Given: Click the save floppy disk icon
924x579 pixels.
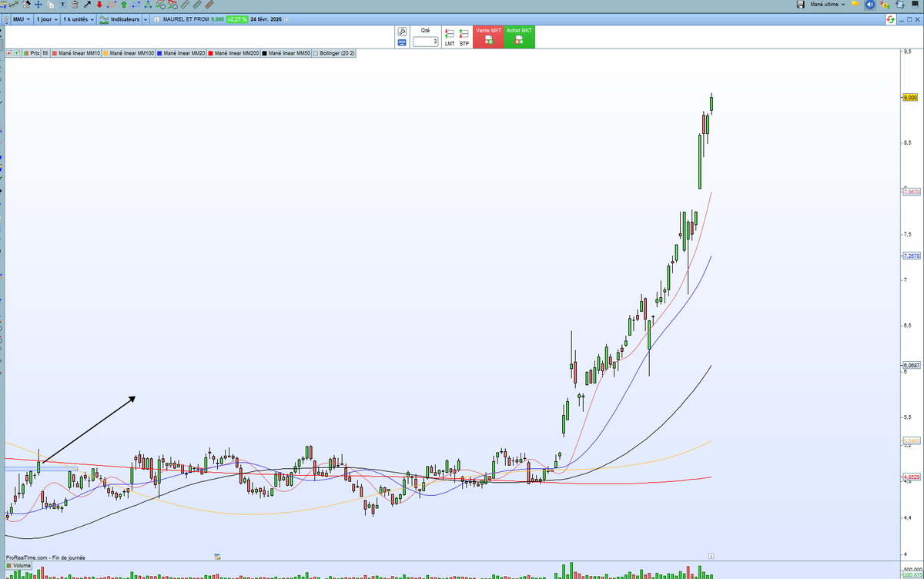Looking at the screenshot, I should tap(801, 5).
